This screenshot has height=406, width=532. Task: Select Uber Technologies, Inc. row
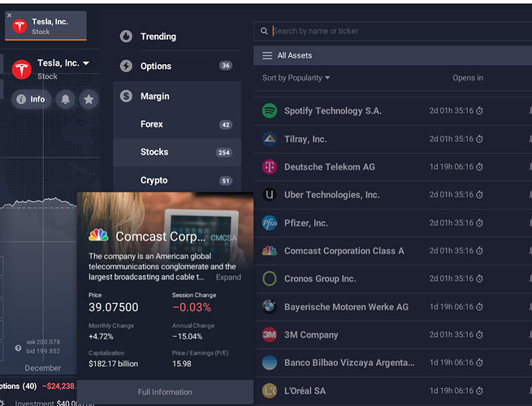392,195
